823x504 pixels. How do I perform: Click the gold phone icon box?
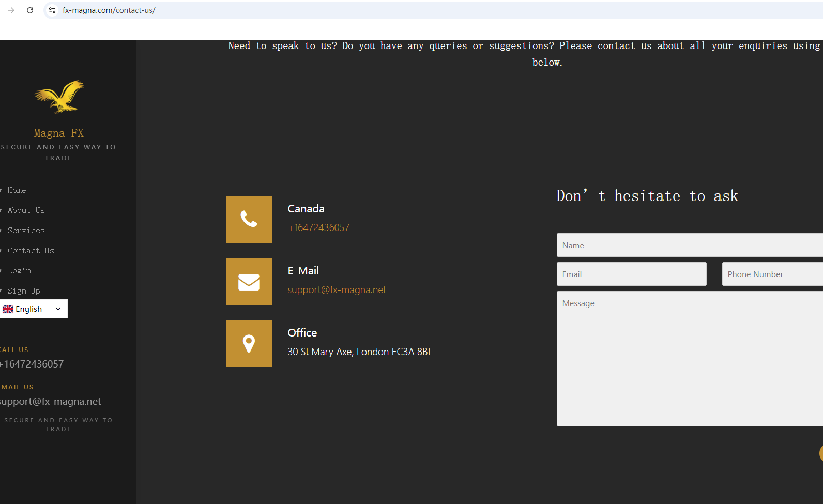[x=249, y=220]
